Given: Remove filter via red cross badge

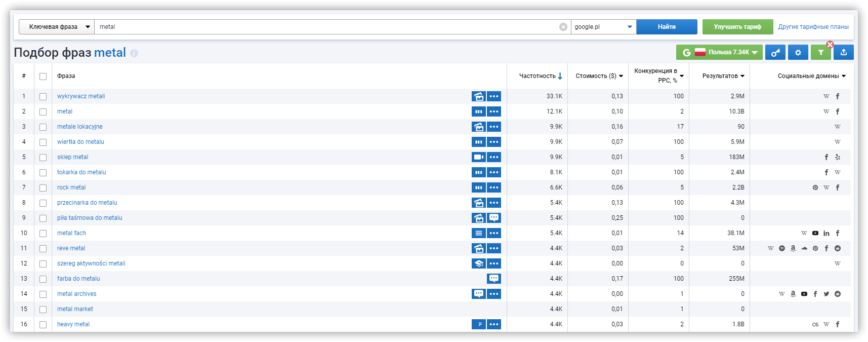Looking at the screenshot, I should (830, 45).
